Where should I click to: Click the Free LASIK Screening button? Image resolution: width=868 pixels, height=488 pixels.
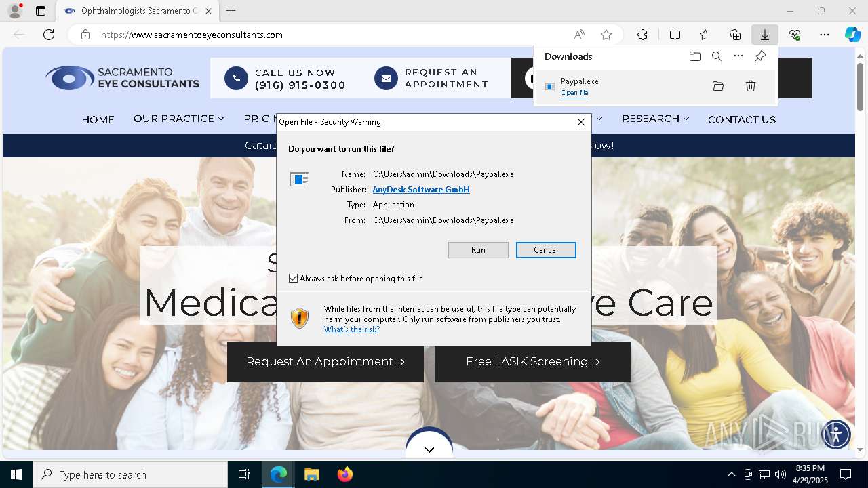(x=533, y=362)
